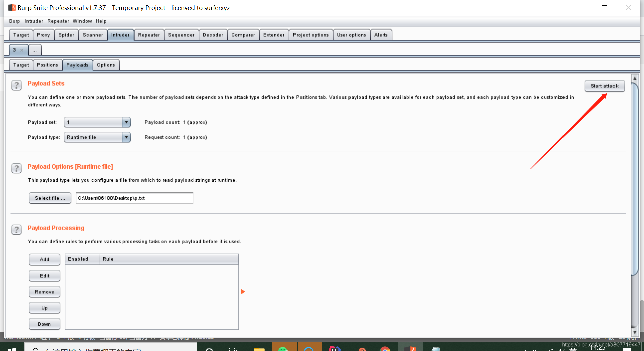The width and height of the screenshot is (644, 351).
Task: Maximize the Burp Suite window
Action: pyautogui.click(x=604, y=8)
